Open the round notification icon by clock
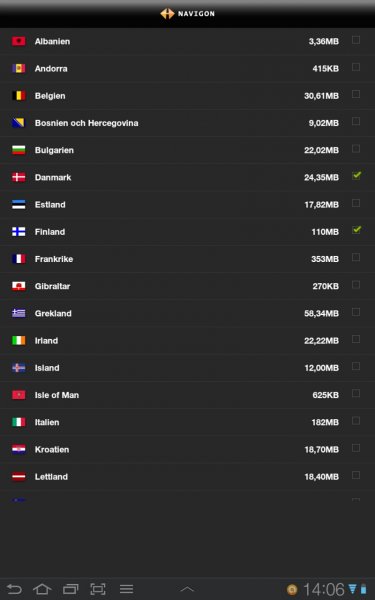375x600 pixels. pyautogui.click(x=292, y=589)
